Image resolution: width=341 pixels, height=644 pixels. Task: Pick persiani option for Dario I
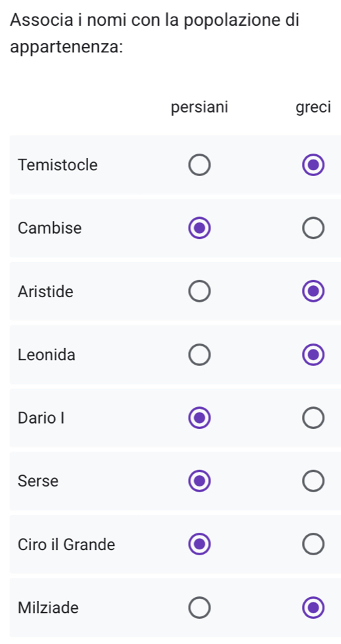point(200,418)
